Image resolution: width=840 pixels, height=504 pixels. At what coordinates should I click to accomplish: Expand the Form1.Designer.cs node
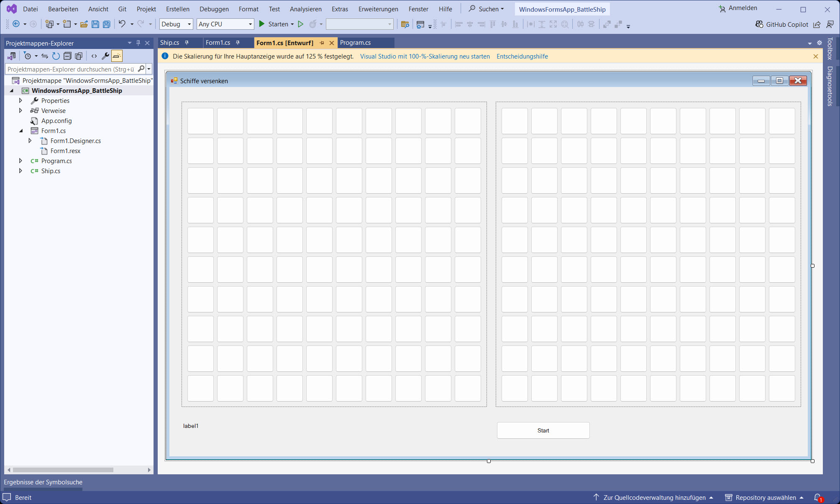click(30, 141)
